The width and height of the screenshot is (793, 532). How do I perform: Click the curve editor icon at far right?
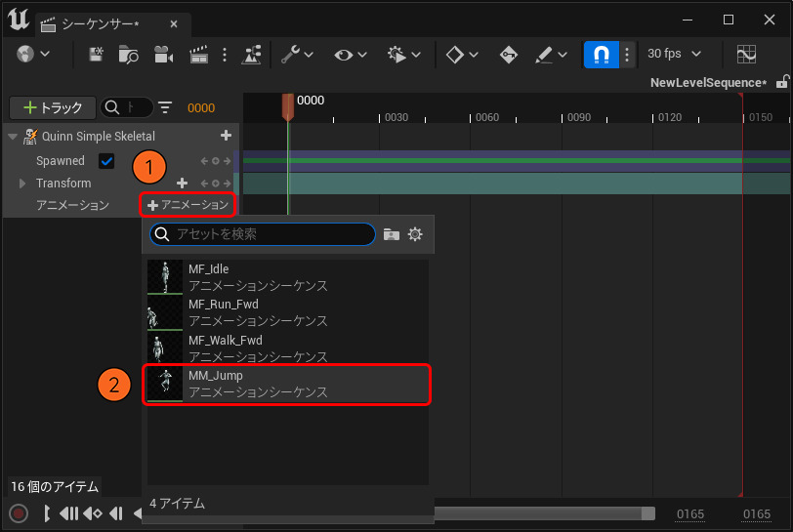(746, 55)
